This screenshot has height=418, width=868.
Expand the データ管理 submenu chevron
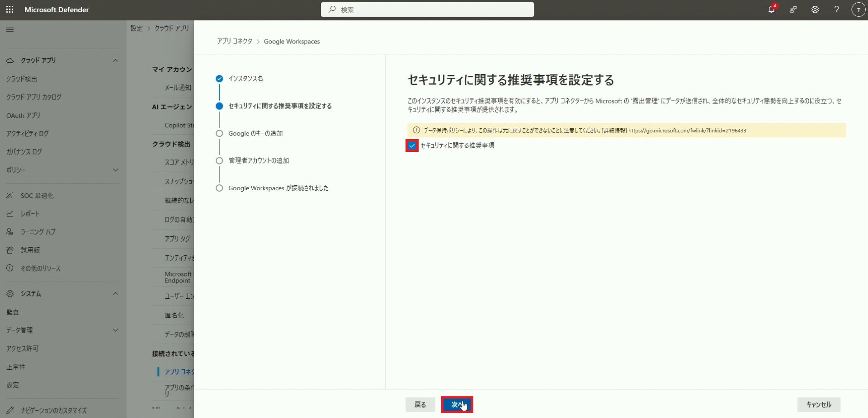coord(115,330)
